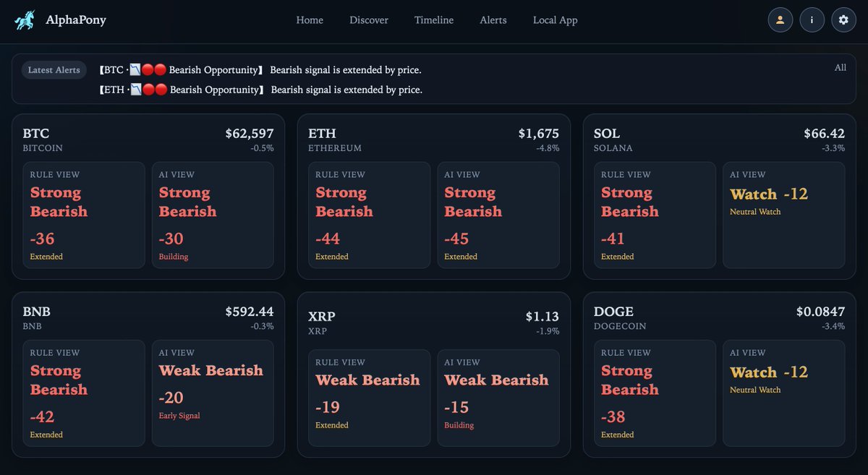Click DOGE rule score -38

point(614,416)
